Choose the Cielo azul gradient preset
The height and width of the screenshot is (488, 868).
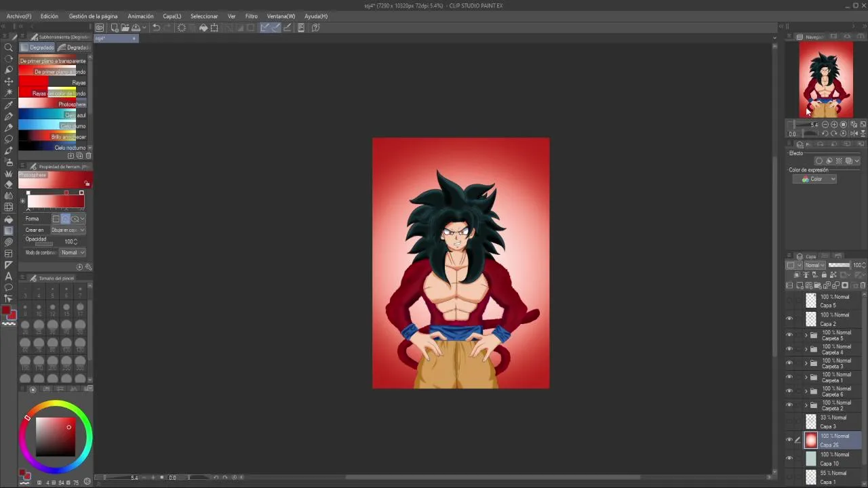coord(52,115)
